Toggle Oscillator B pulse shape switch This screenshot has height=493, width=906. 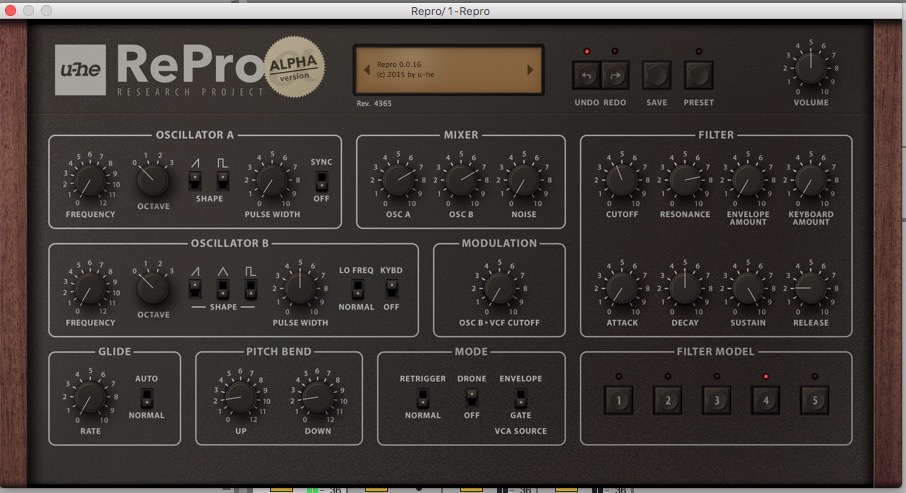pos(250,288)
